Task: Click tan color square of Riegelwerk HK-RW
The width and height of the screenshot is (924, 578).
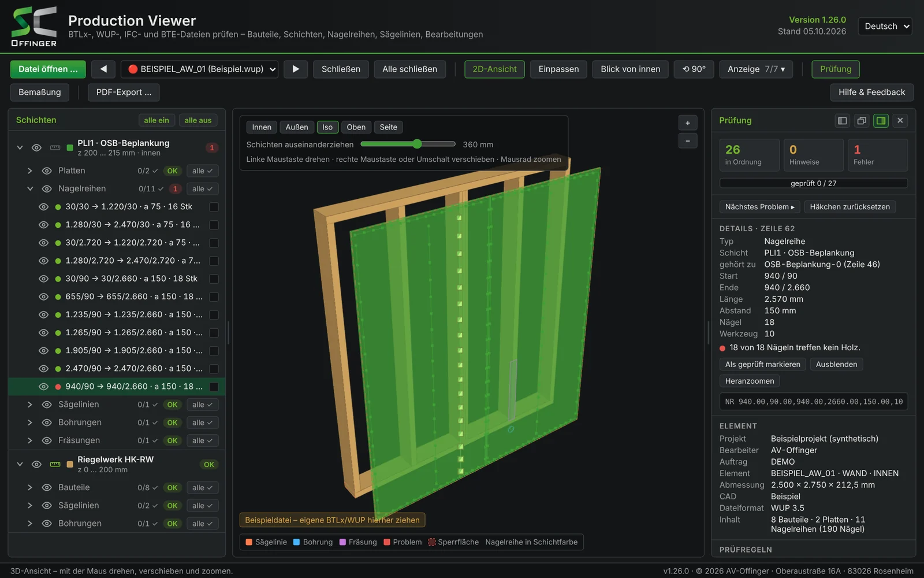Action: click(x=70, y=464)
